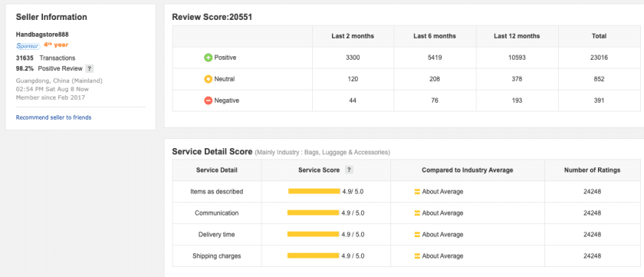This screenshot has width=644, height=277.
Task: Click the 4th year badge
Action: click(x=56, y=45)
